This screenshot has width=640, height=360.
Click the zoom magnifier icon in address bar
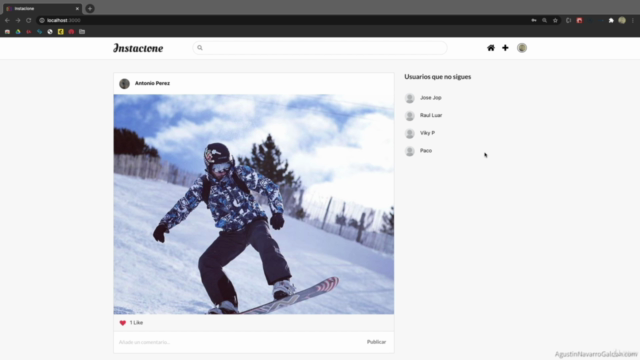point(544,20)
